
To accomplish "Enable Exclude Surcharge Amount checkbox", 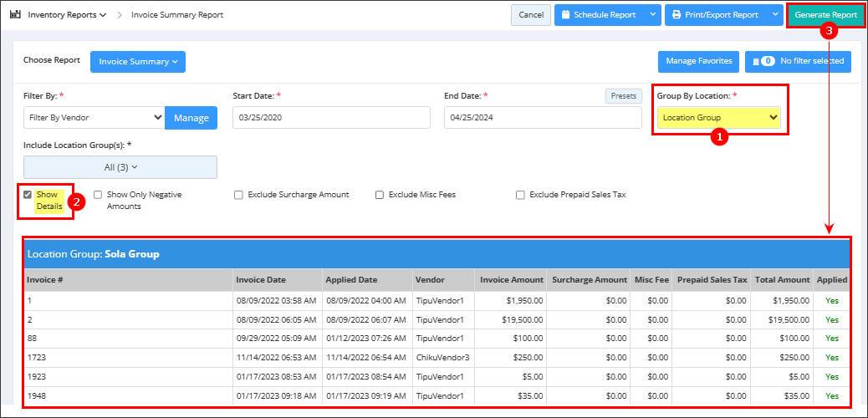I will tap(238, 195).
